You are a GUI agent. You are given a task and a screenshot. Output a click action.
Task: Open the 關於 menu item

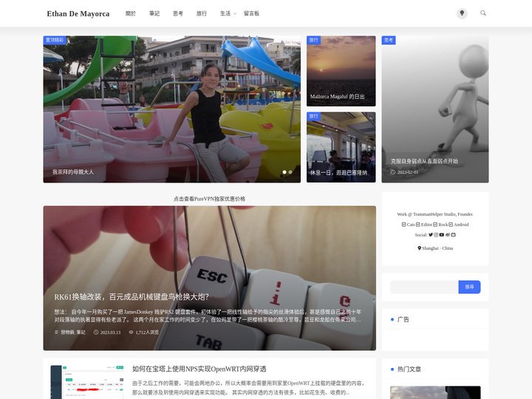(x=131, y=13)
